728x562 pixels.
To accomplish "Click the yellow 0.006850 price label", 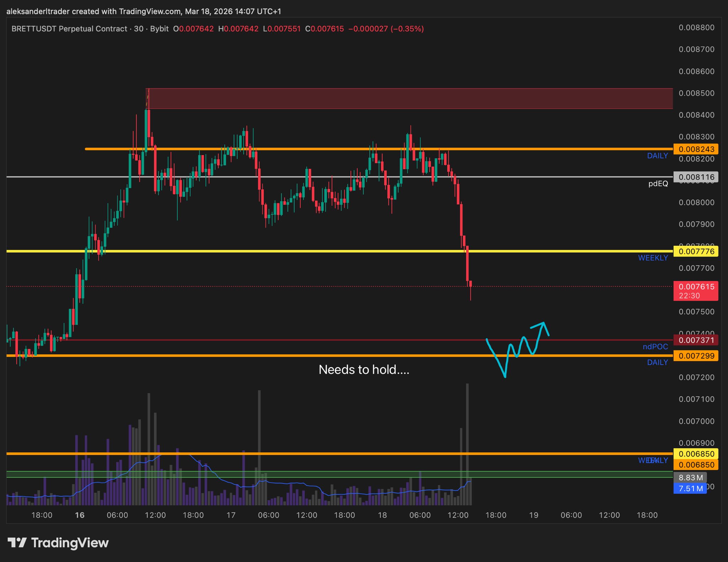I will [x=696, y=454].
